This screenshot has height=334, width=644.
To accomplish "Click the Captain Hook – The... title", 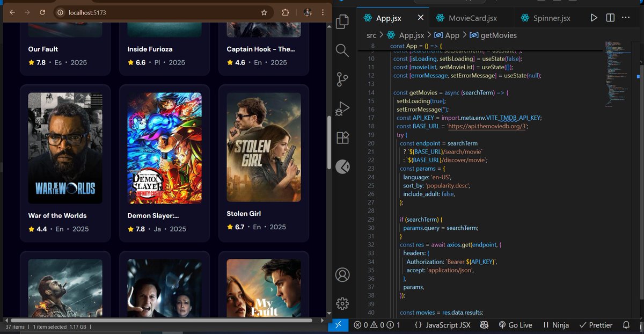I will click(x=261, y=49).
